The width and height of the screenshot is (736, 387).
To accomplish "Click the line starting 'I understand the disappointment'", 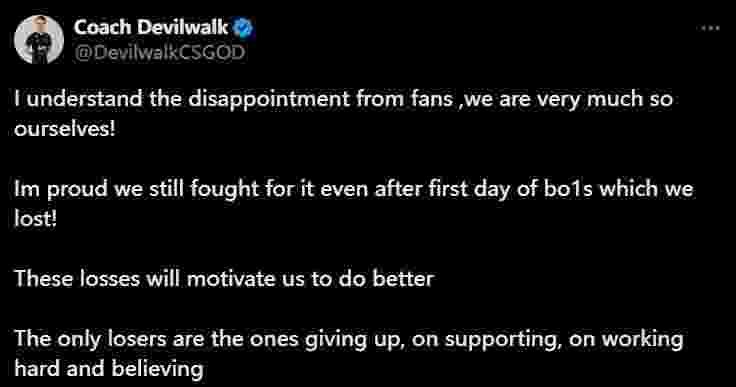I will [x=344, y=100].
